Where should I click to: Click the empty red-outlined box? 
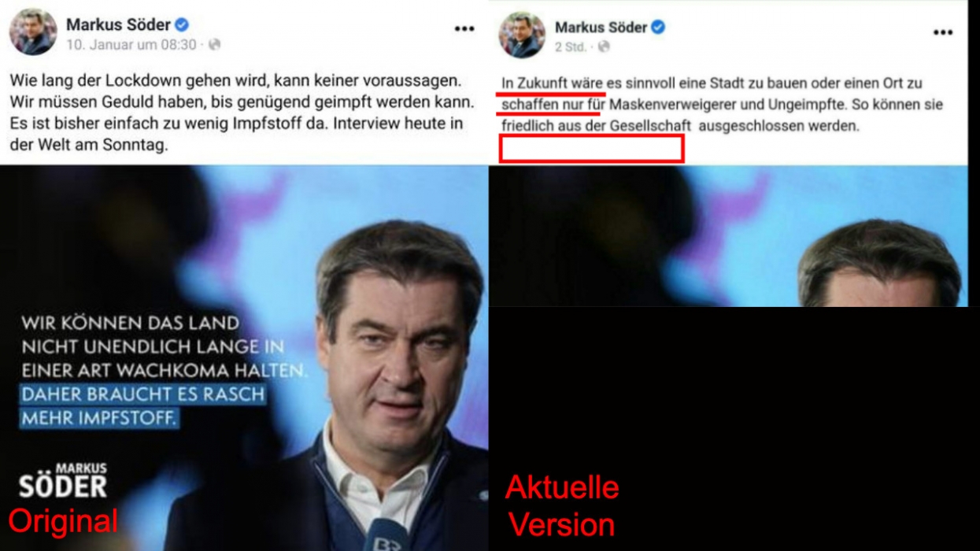coord(592,149)
